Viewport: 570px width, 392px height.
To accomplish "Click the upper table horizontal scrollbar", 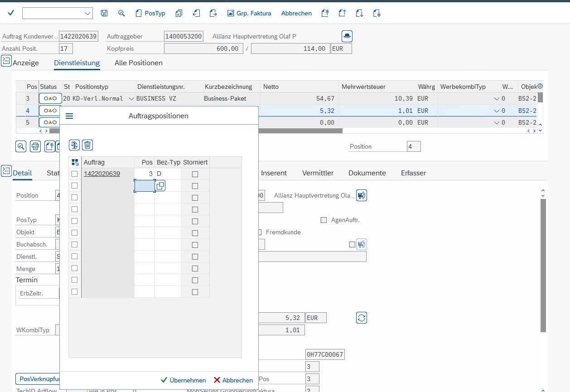I will click(196, 131).
